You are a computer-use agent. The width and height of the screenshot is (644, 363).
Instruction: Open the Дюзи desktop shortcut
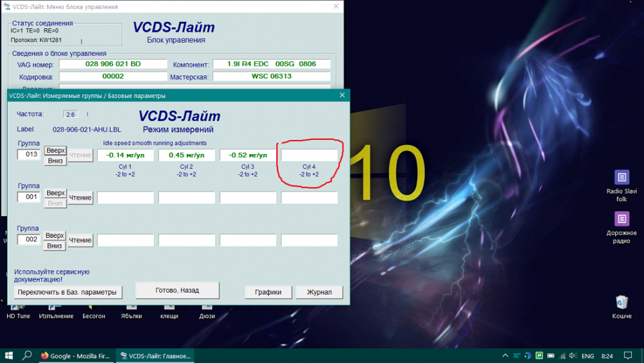coord(207,311)
